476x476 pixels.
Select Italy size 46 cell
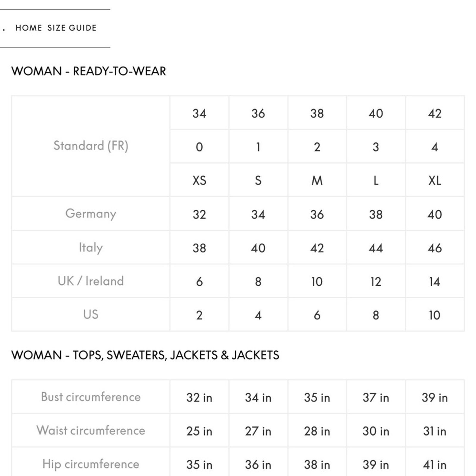tap(435, 248)
